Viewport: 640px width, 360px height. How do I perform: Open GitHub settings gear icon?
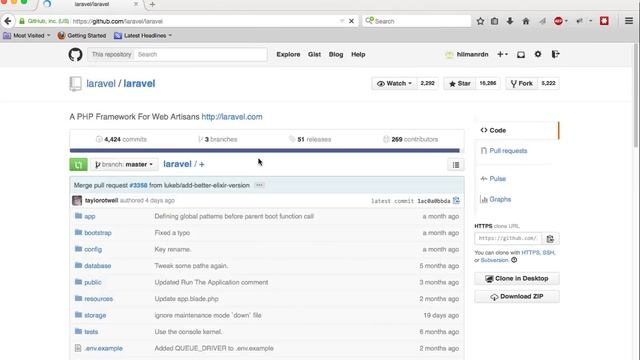tap(538, 54)
